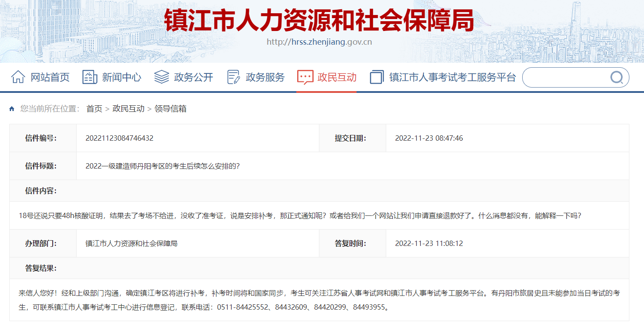Select the 政务服务 document-pen icon
Image resolution: width=644 pixels, height=326 pixels.
coord(233,77)
